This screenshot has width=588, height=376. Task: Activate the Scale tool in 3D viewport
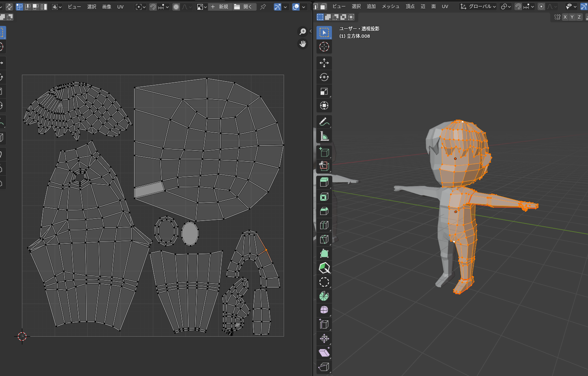324,91
